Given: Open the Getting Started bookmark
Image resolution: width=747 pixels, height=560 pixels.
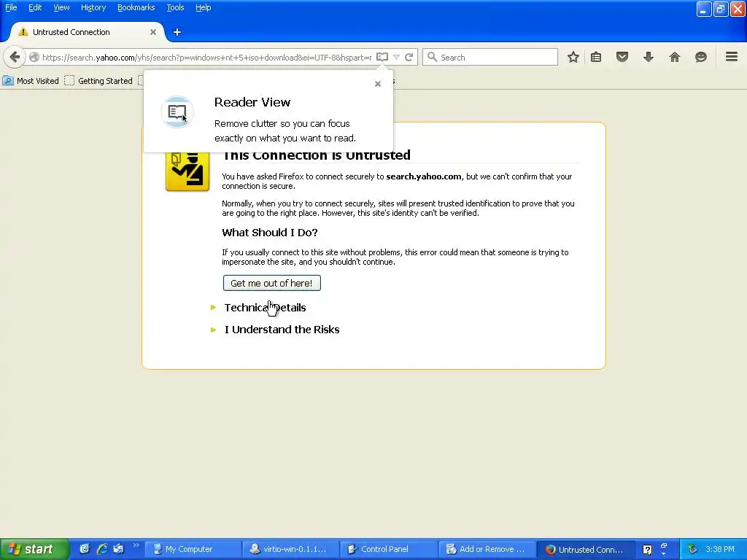Looking at the screenshot, I should [98, 81].
